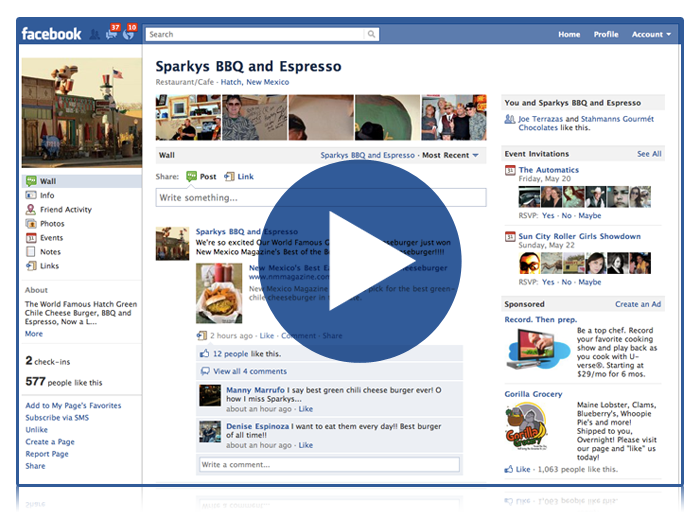Click Manny Marrufo's avatar thumbnail
The image size is (700, 520).
coord(210,395)
